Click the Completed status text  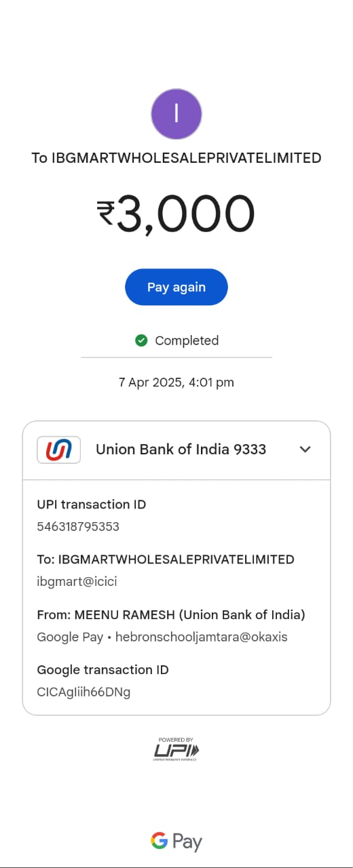tap(187, 340)
